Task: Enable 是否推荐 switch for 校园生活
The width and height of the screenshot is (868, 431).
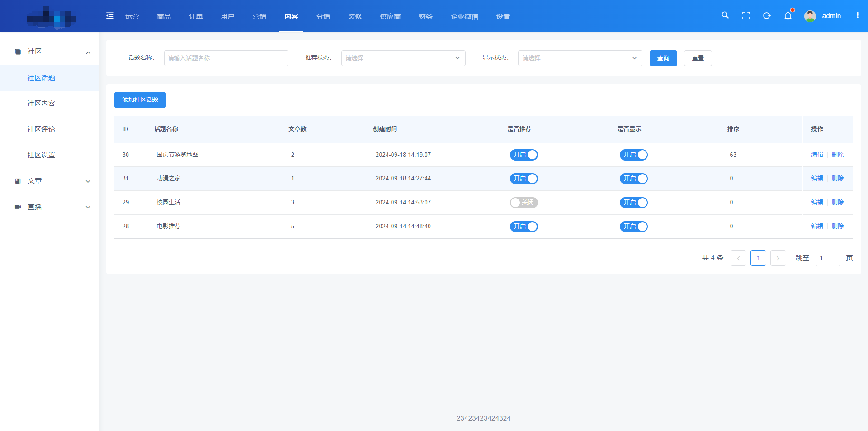Action: [x=524, y=203]
